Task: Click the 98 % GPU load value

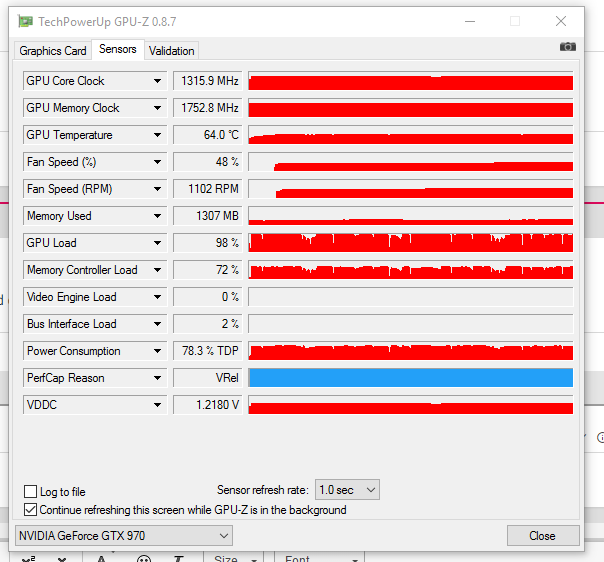Action: coord(208,243)
